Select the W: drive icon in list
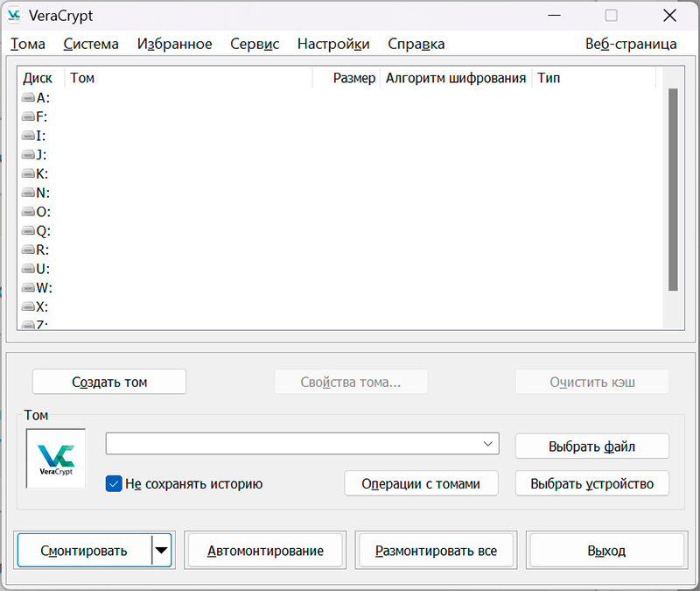700x591 pixels. 28,288
